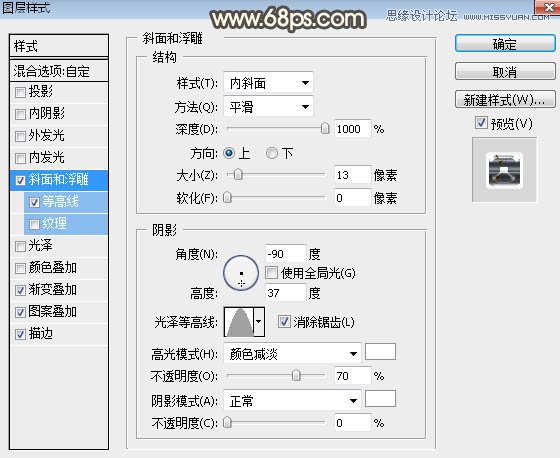Enable the 内阴影 checkbox
560x458 pixels.
(x=20, y=114)
